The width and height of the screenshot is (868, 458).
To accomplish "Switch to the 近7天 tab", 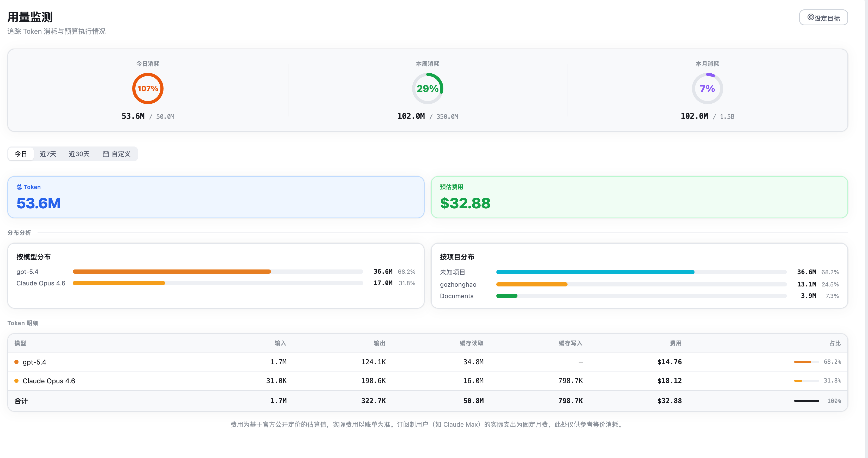I will pos(48,154).
